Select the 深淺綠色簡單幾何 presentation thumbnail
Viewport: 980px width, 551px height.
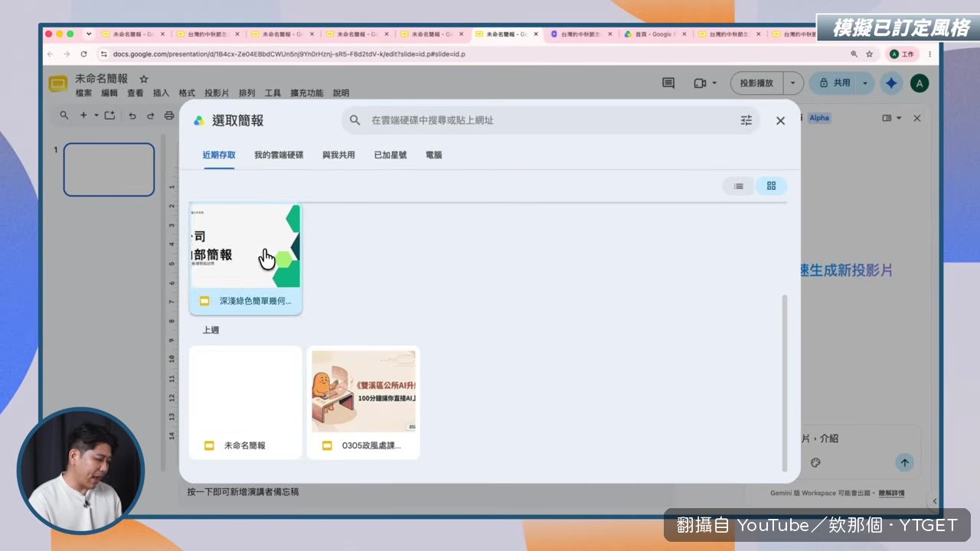[x=246, y=259]
